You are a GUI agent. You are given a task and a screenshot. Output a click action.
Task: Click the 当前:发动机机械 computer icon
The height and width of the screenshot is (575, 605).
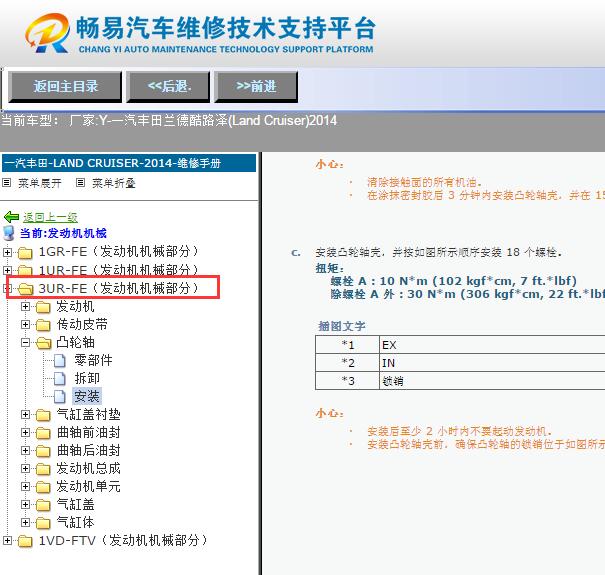9,233
